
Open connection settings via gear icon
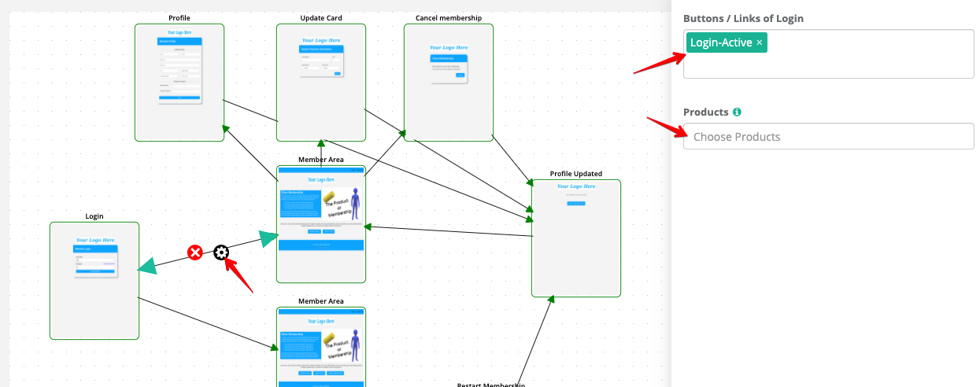tap(221, 252)
